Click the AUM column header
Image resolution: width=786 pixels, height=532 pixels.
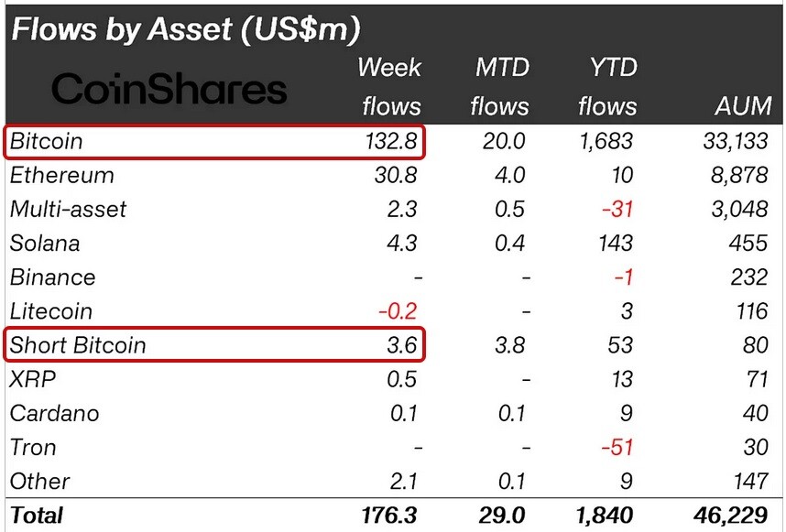point(743,105)
